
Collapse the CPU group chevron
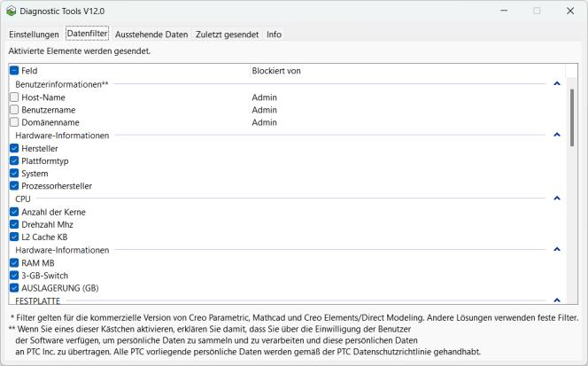[557, 199]
